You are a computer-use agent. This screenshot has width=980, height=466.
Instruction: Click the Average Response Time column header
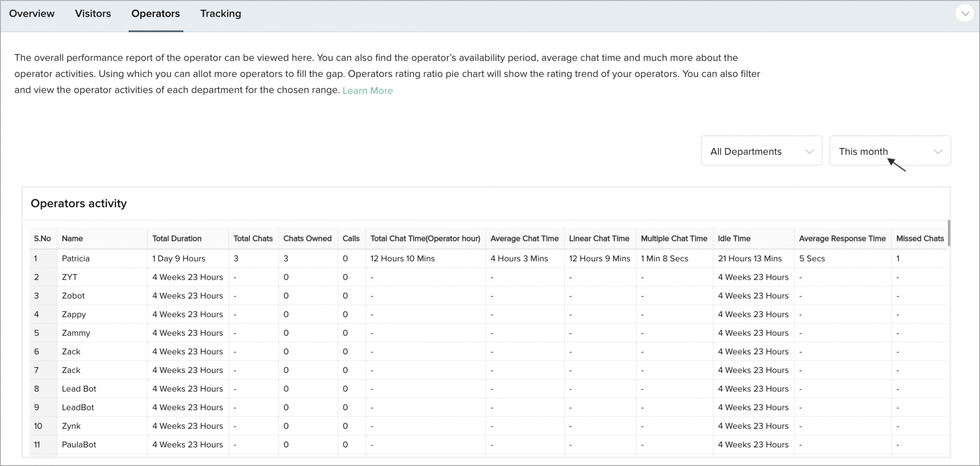click(x=842, y=239)
